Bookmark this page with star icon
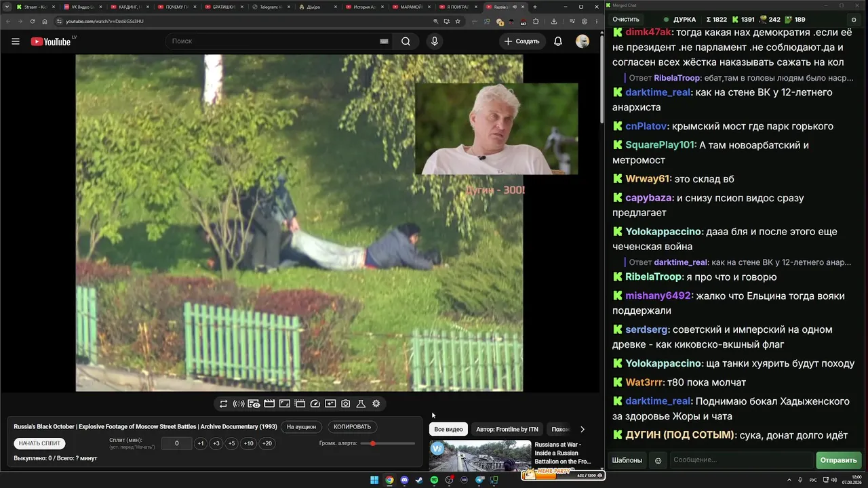Viewport: 868px width, 488px height. (458, 21)
